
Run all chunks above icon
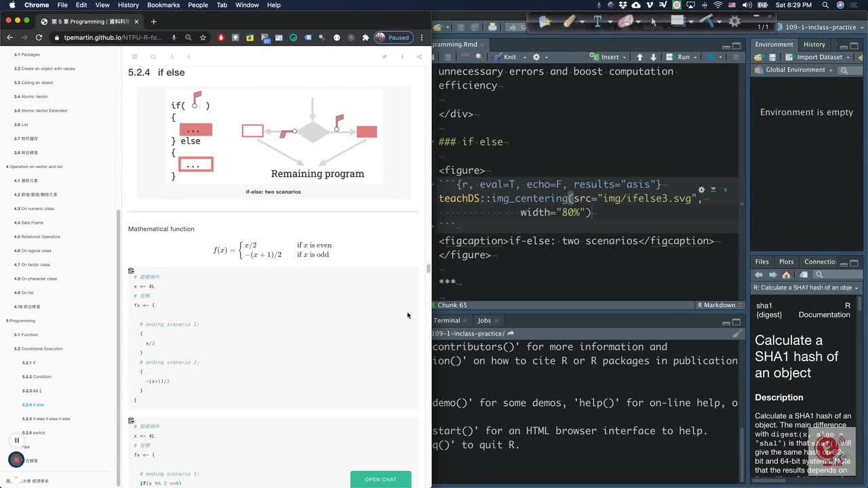pyautogui.click(x=713, y=190)
